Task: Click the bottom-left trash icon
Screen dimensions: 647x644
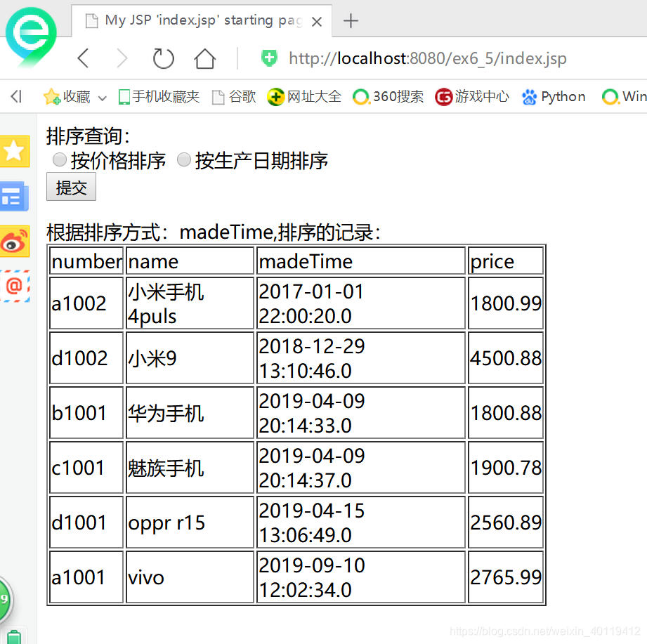Action: pyautogui.click(x=14, y=636)
